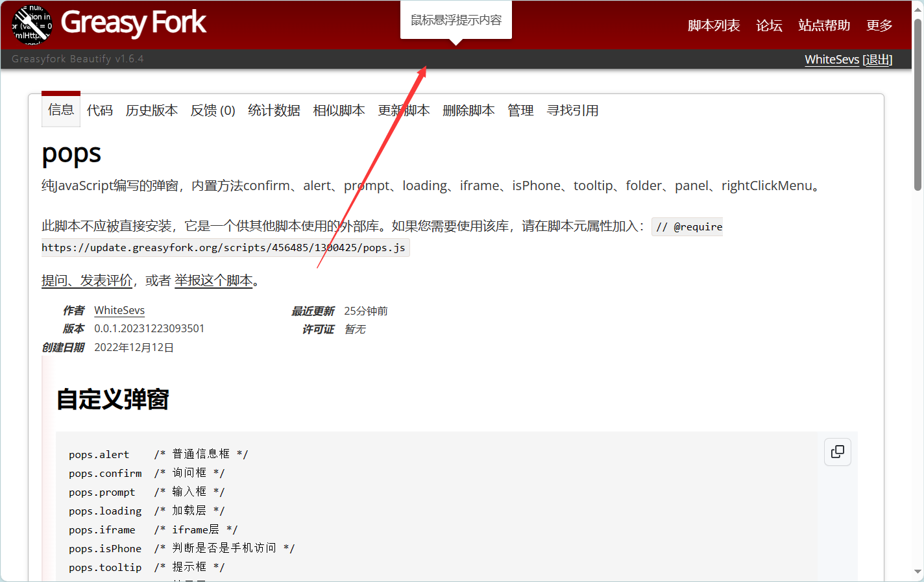Switch to the 代码 tab
The width and height of the screenshot is (924, 582).
tap(100, 110)
